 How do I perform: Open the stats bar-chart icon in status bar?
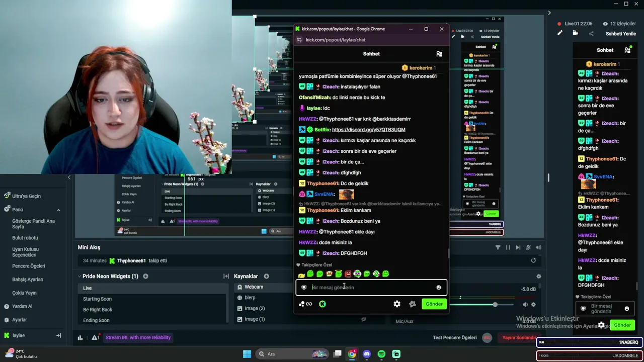pyautogui.click(x=80, y=338)
